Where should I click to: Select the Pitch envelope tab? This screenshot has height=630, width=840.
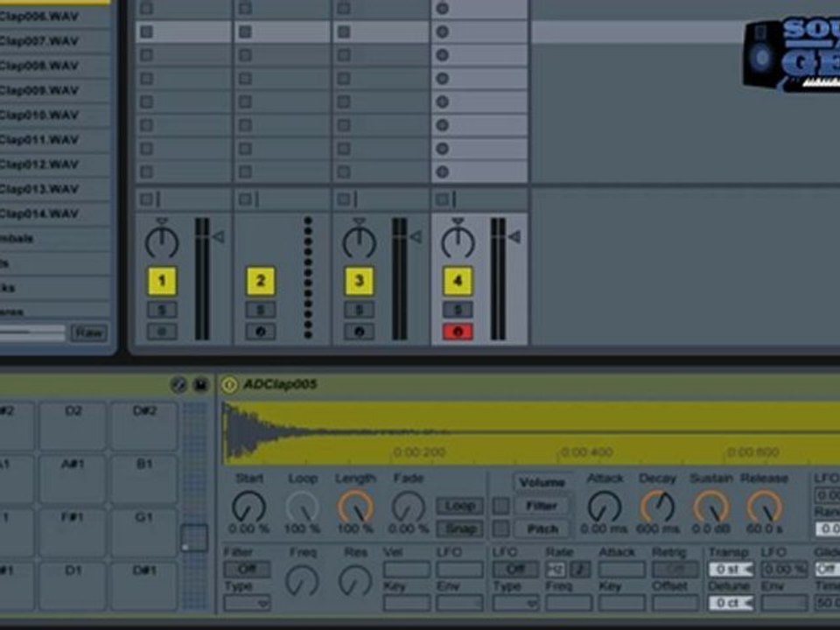coord(542,529)
